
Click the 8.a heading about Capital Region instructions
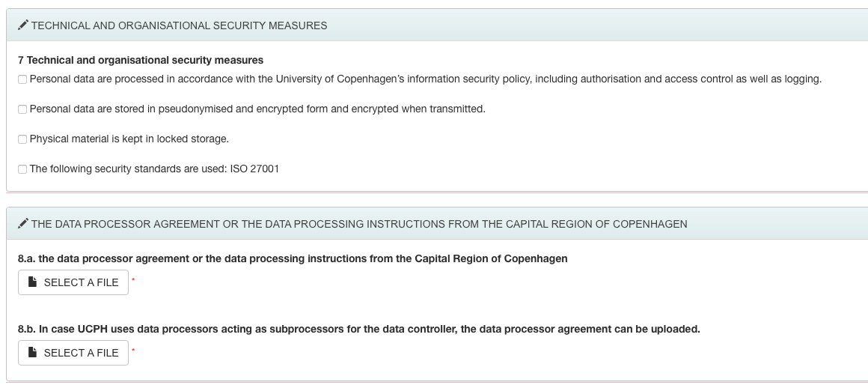click(293, 258)
